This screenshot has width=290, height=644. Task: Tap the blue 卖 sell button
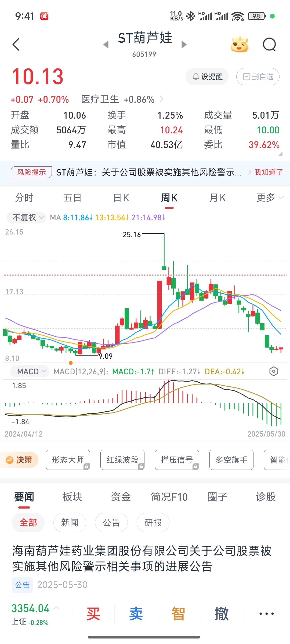pos(136,614)
